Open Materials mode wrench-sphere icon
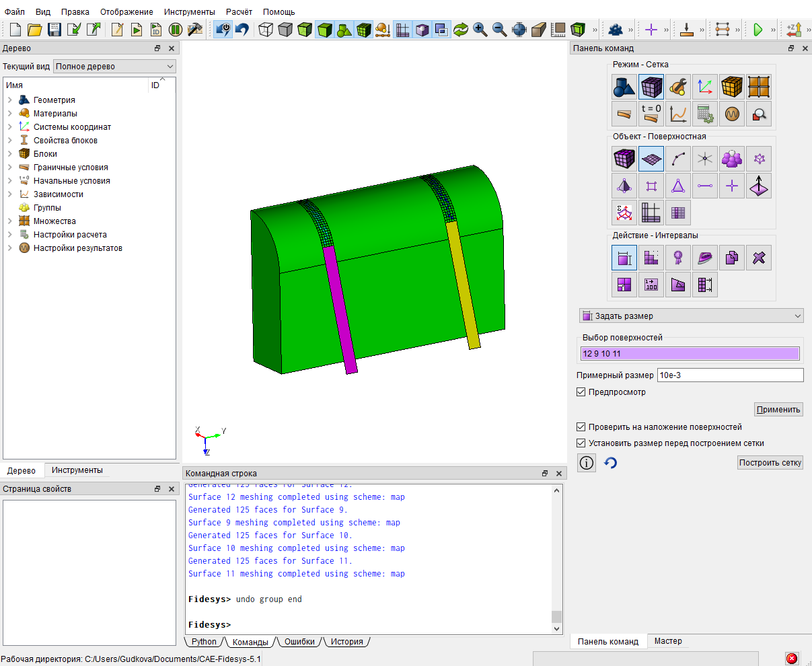The image size is (812, 666). click(x=678, y=87)
